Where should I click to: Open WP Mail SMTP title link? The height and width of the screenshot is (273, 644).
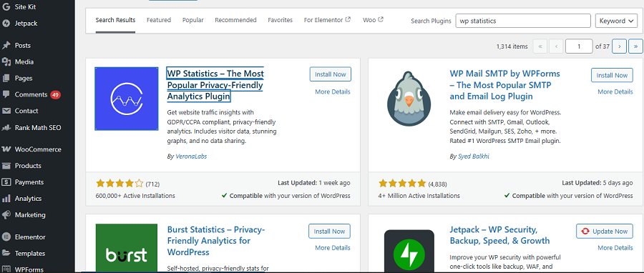[x=504, y=85]
